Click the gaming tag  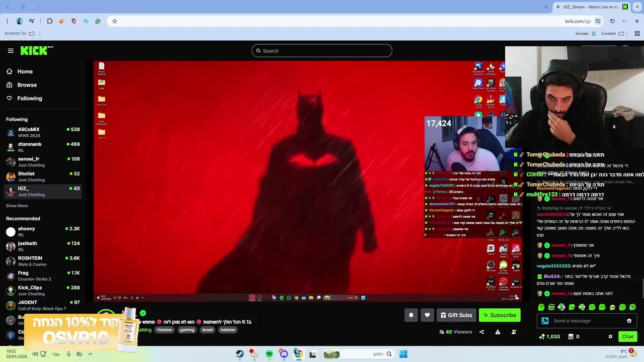187,330
